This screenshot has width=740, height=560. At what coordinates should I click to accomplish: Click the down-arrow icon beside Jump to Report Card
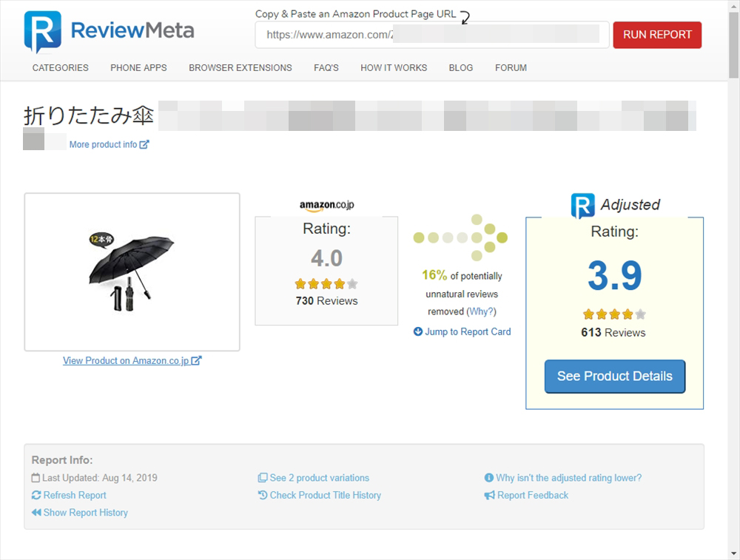tap(417, 331)
